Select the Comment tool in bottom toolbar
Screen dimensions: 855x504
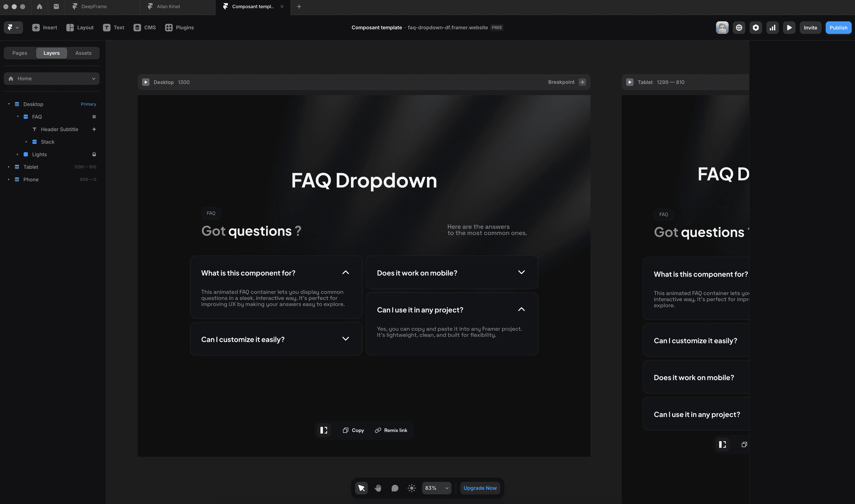394,488
